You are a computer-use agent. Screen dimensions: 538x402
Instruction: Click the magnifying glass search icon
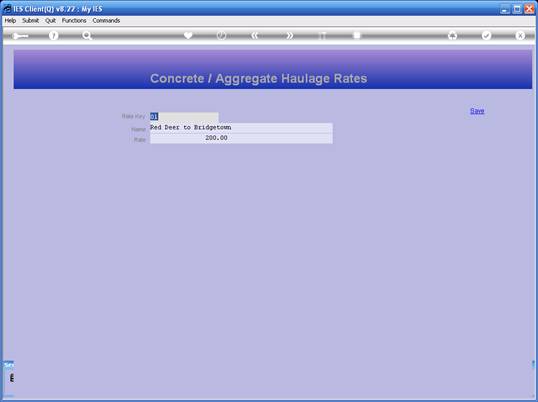tap(87, 35)
